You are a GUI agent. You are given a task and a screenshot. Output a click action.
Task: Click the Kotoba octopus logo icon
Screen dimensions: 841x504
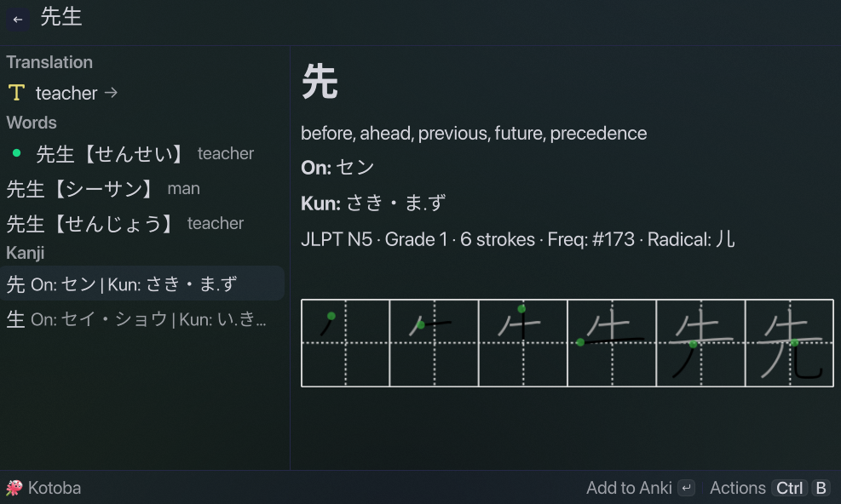click(14, 488)
